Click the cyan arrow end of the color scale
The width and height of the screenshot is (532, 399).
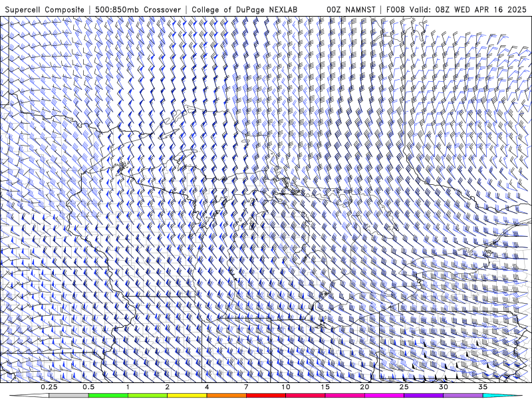tap(502, 396)
